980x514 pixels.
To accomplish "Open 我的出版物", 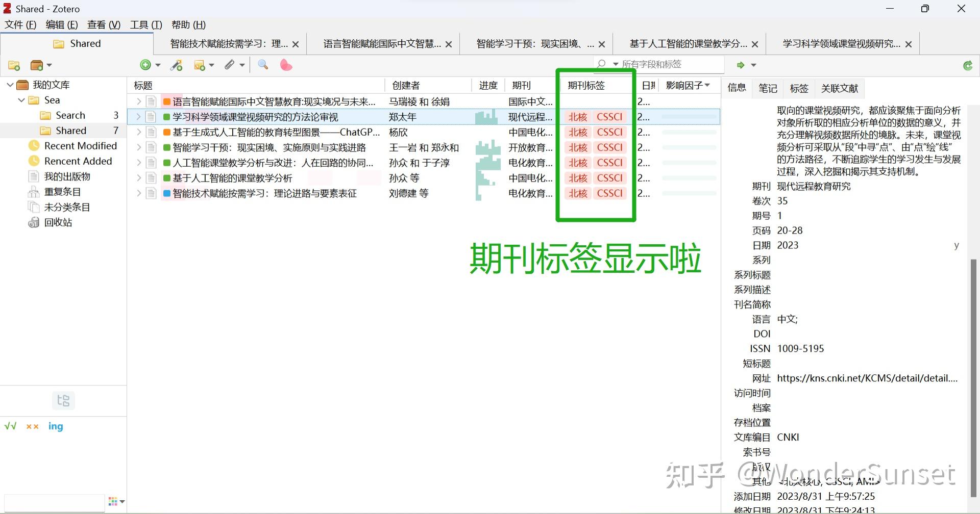I will click(x=67, y=176).
